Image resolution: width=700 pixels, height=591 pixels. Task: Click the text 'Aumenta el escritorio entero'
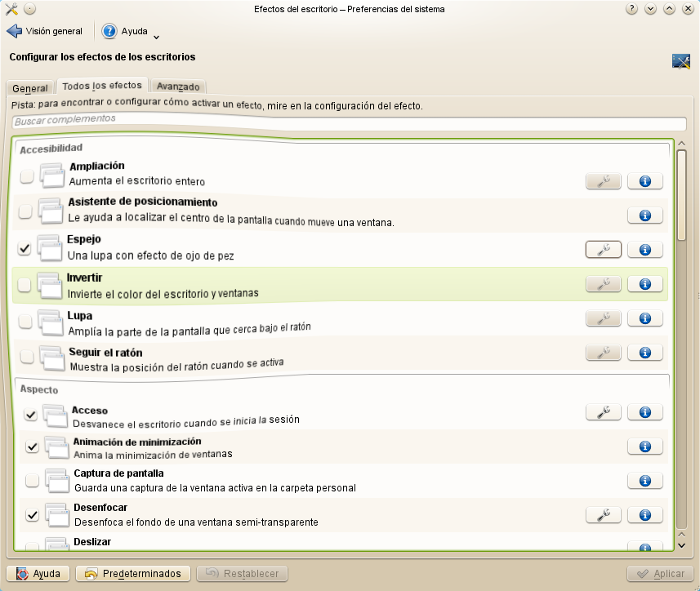137,181
